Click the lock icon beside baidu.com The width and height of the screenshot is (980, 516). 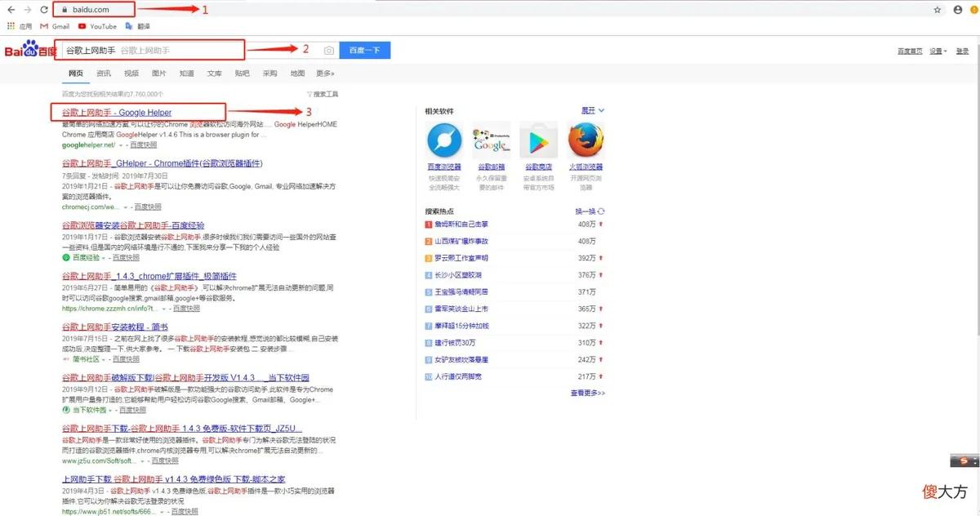(x=64, y=10)
